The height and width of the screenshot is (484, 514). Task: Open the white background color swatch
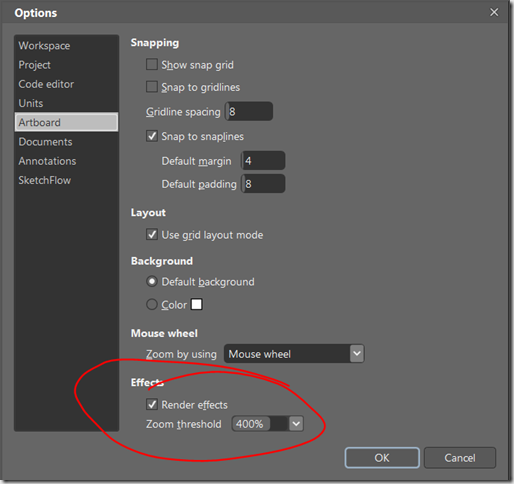click(196, 304)
